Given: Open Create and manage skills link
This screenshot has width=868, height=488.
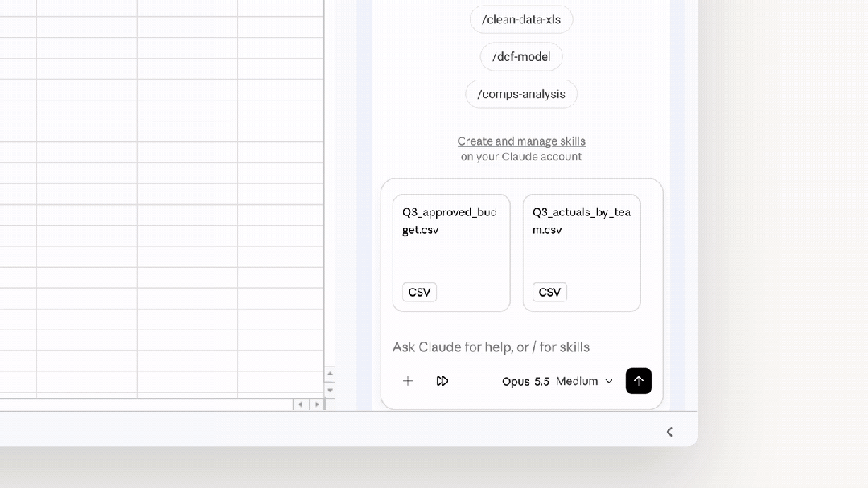Looking at the screenshot, I should point(521,141).
